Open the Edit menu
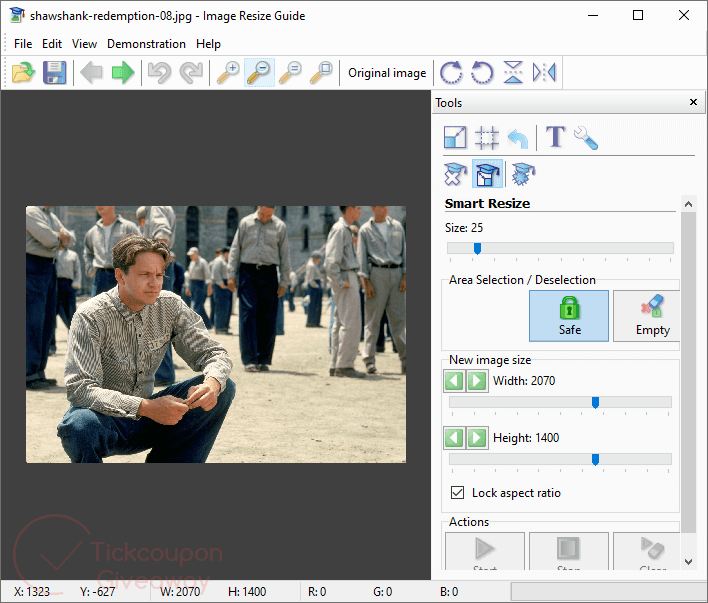The width and height of the screenshot is (708, 603). click(x=52, y=44)
